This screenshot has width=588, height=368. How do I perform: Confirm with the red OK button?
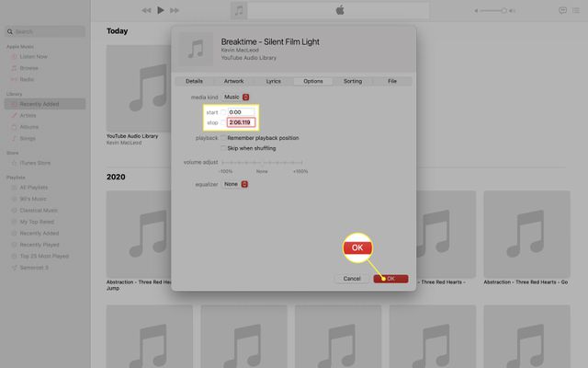(390, 279)
